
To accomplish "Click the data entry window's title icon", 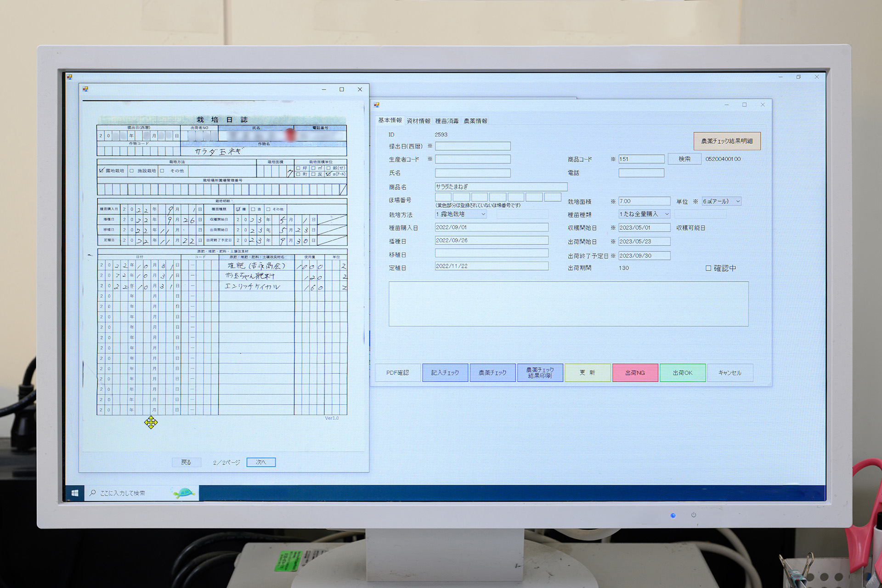I will click(377, 105).
